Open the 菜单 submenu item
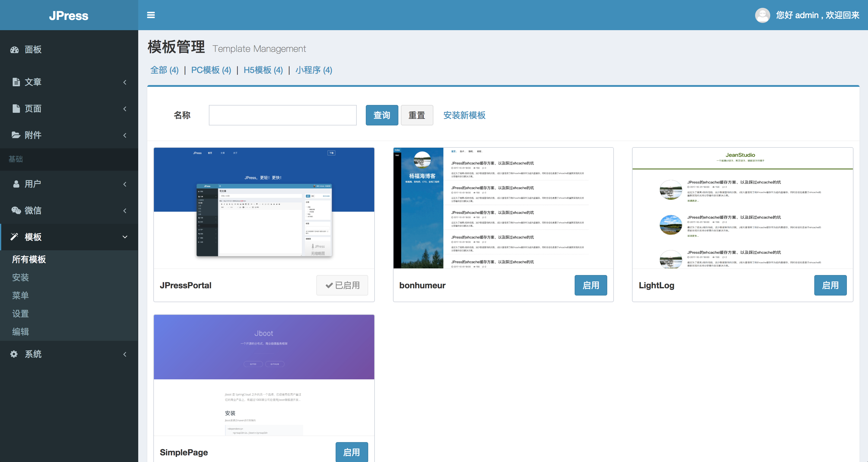This screenshot has width=868, height=462. [20, 295]
